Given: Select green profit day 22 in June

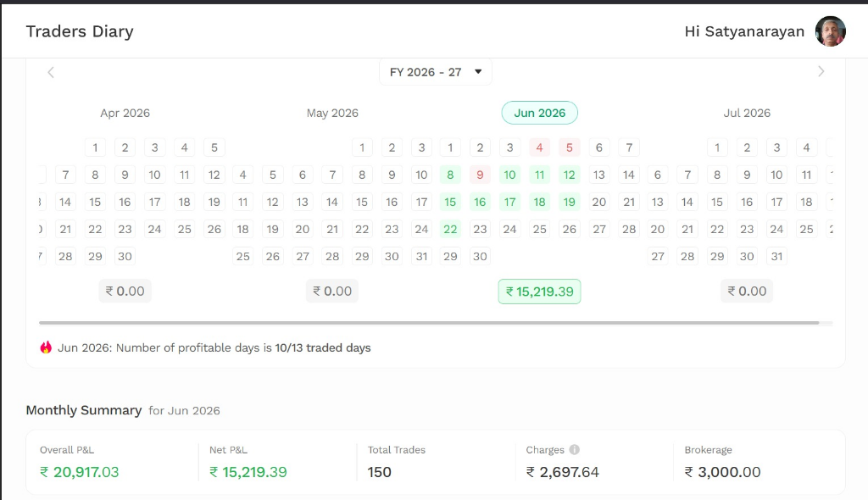Looking at the screenshot, I should point(450,229).
